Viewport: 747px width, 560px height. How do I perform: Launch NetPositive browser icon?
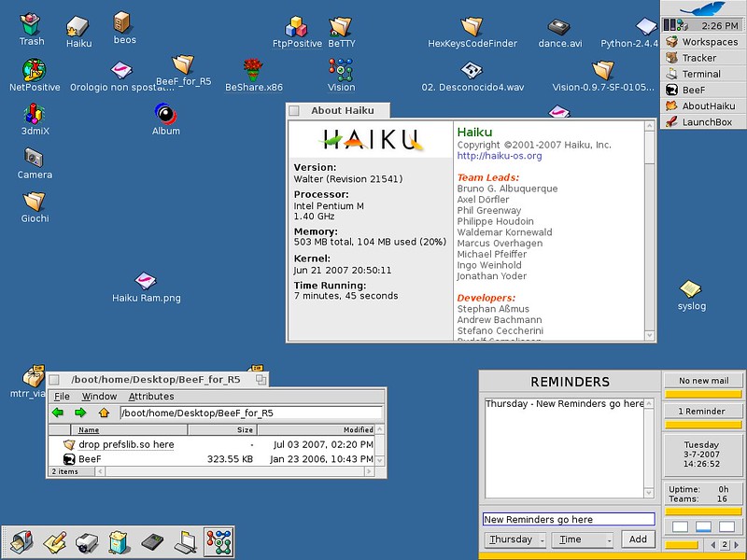click(34, 70)
